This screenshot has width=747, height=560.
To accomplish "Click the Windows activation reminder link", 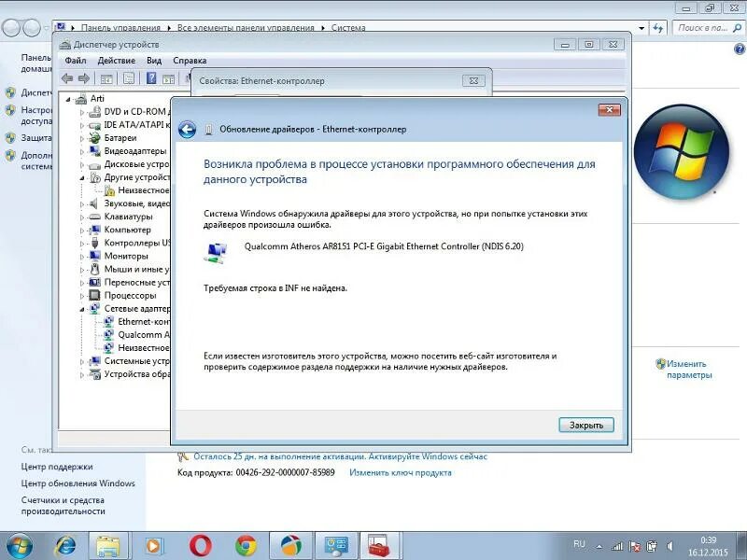I will pyautogui.click(x=340, y=456).
